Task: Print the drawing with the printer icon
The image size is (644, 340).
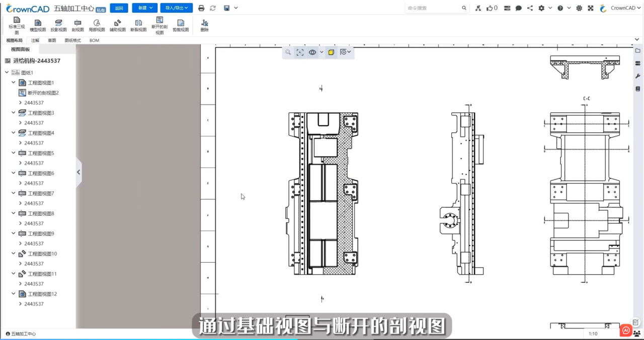Action: (x=201, y=8)
